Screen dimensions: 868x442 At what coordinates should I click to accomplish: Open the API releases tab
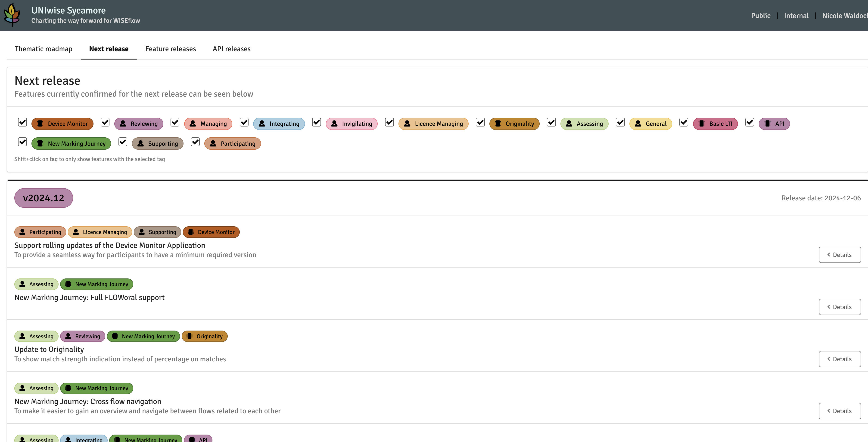click(231, 49)
